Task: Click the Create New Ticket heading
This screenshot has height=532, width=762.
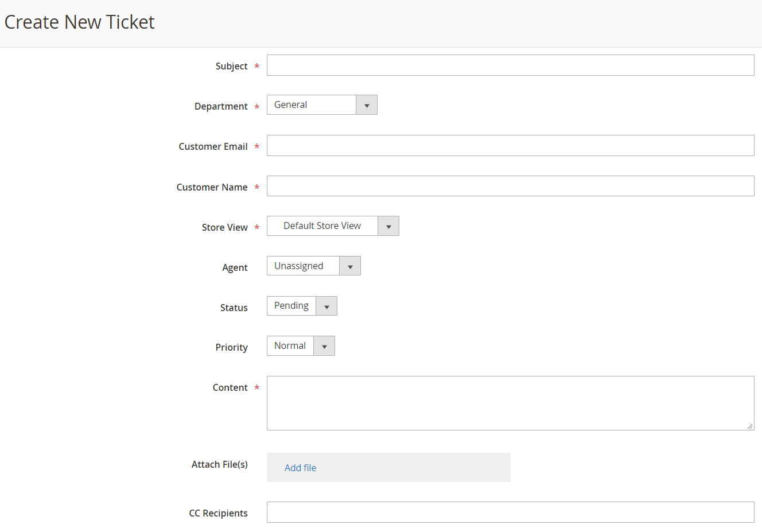Action: (x=80, y=22)
